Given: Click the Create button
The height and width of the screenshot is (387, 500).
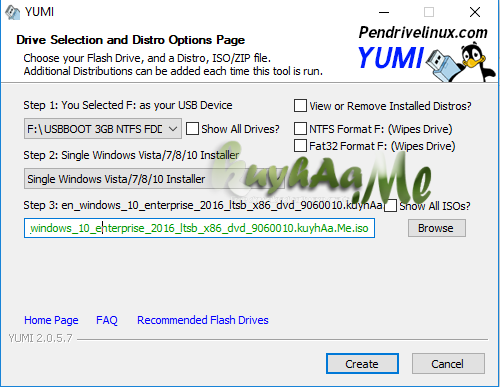Looking at the screenshot, I should [362, 364].
